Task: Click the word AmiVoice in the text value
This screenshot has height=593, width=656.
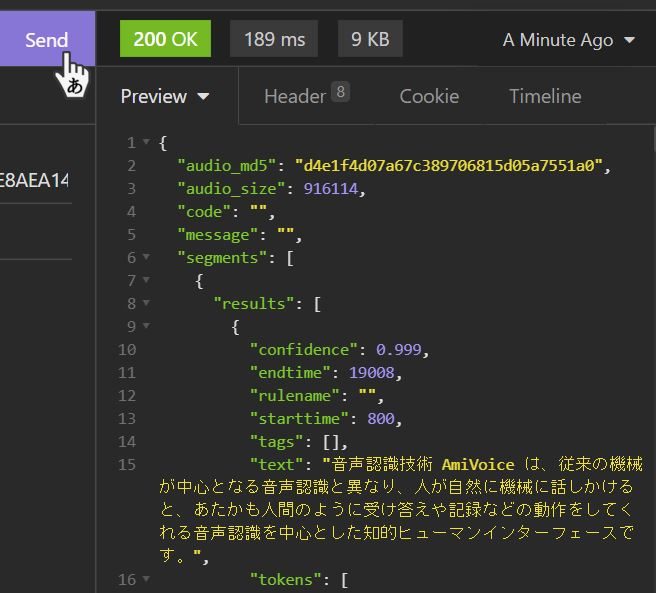Action: coord(478,465)
